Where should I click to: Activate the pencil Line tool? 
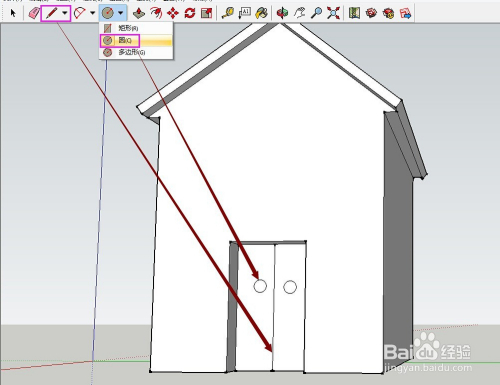51,13
